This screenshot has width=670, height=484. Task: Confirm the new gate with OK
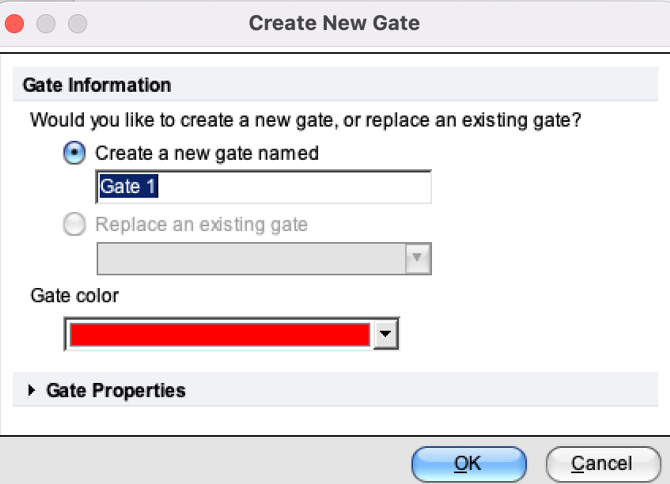point(468,463)
